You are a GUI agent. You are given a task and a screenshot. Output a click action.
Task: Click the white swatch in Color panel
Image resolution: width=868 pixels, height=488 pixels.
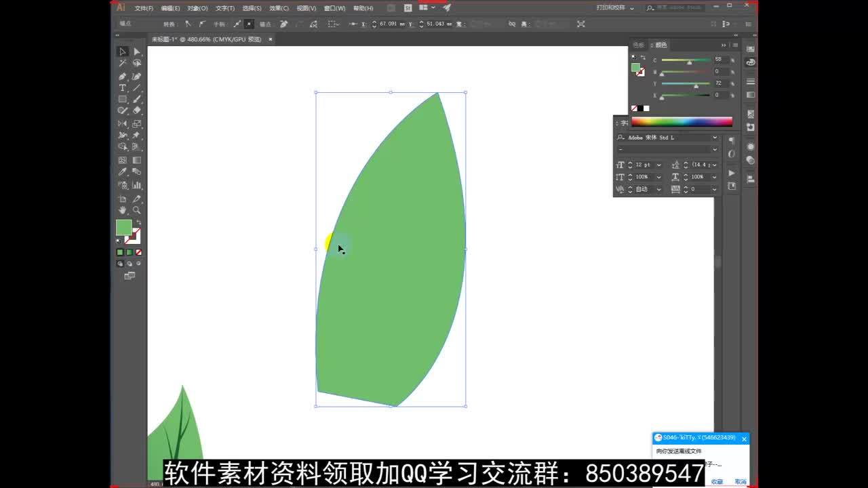tap(646, 108)
